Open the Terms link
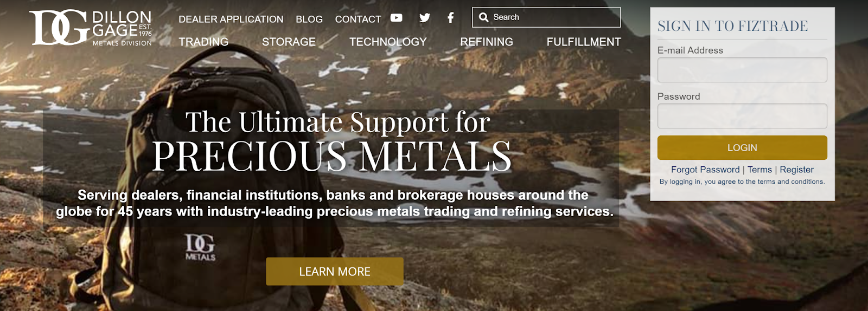 759,170
